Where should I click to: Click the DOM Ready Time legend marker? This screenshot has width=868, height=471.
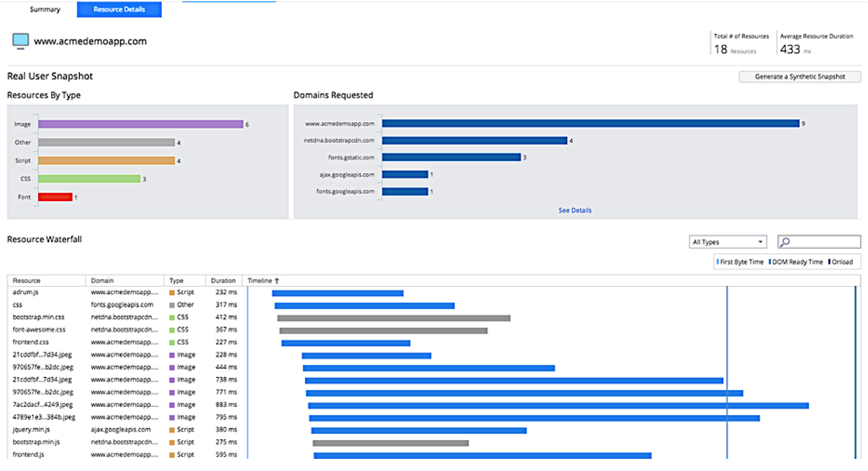[x=770, y=262]
